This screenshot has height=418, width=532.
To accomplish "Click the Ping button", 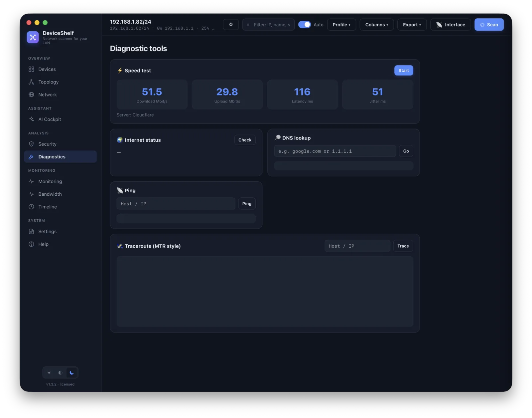I will click(x=247, y=204).
